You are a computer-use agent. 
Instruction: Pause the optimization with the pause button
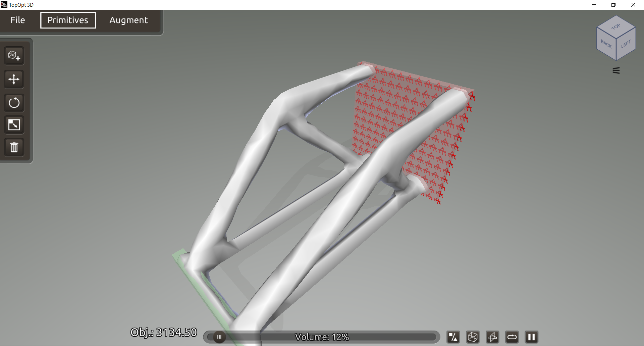tap(532, 337)
